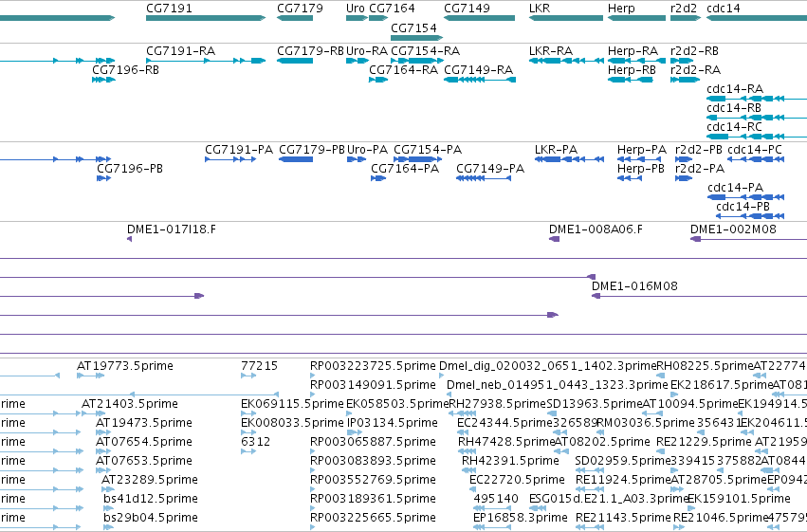The height and width of the screenshot is (532, 807).
Task: Select EST EP16858.3prime label
Action: [x=521, y=518]
